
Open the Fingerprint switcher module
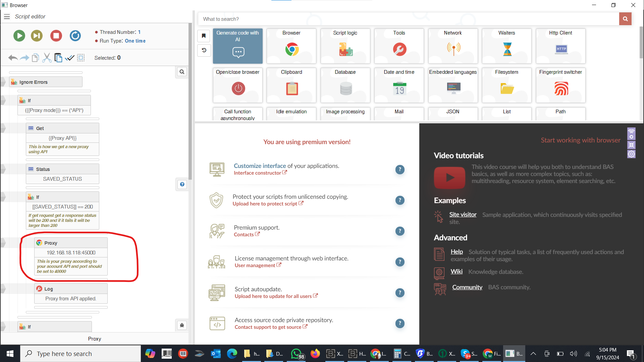point(560,85)
